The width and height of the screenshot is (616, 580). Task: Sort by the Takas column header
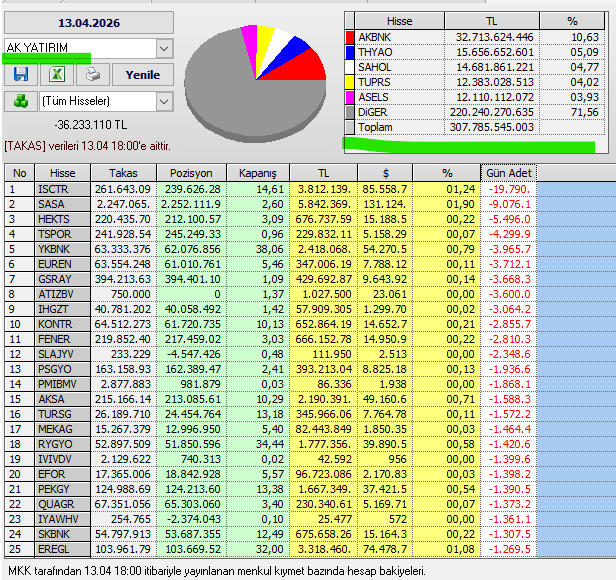click(123, 173)
